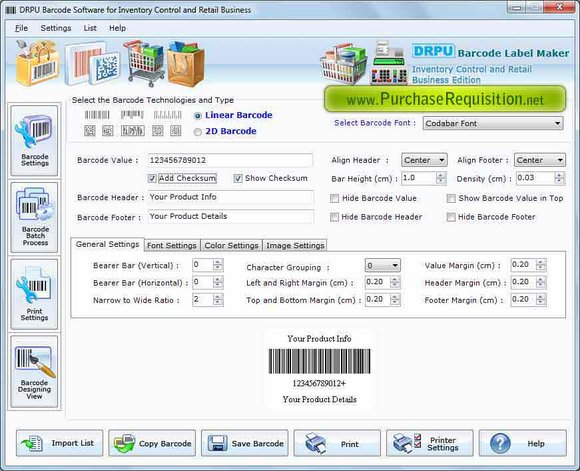Enable Hide Barcode Value checkbox
The image size is (580, 471).
pos(334,199)
